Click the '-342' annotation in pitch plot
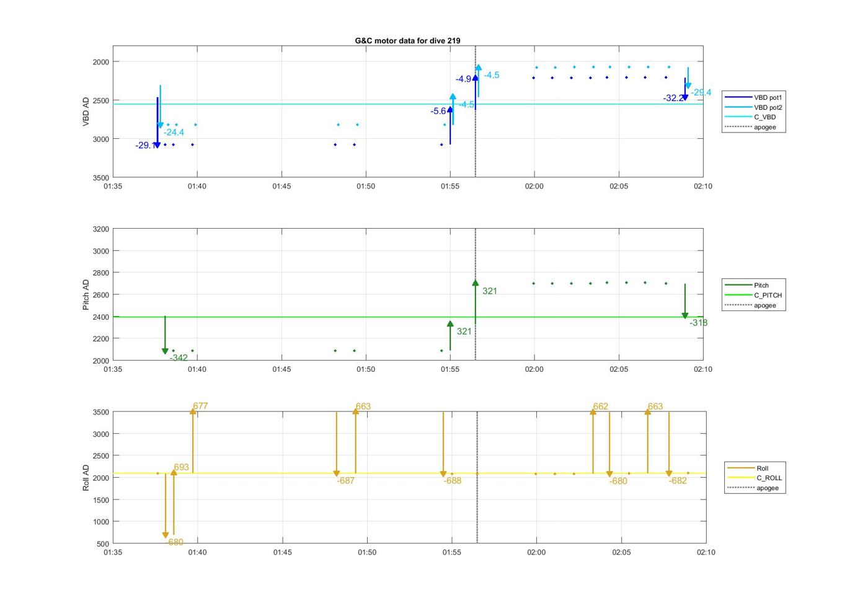 coord(179,358)
